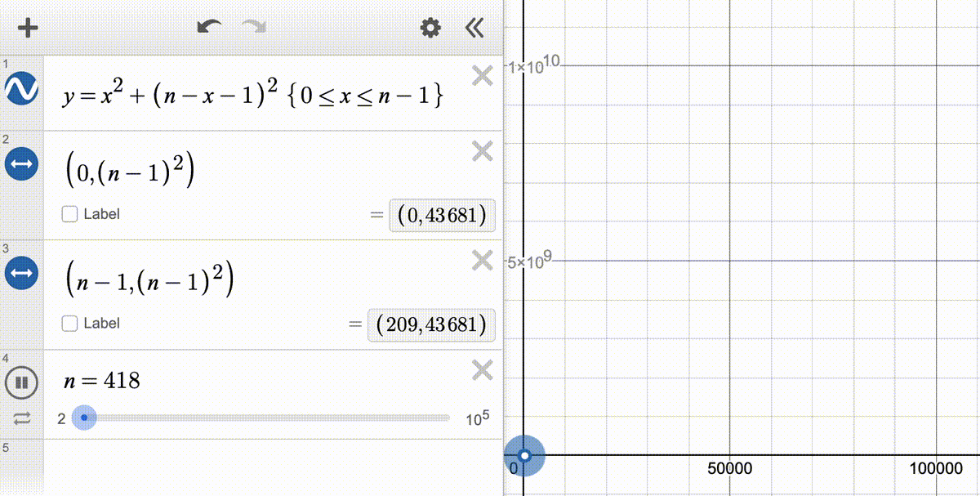Pause the n slider animation
This screenshot has height=496, width=980.
coord(20,382)
